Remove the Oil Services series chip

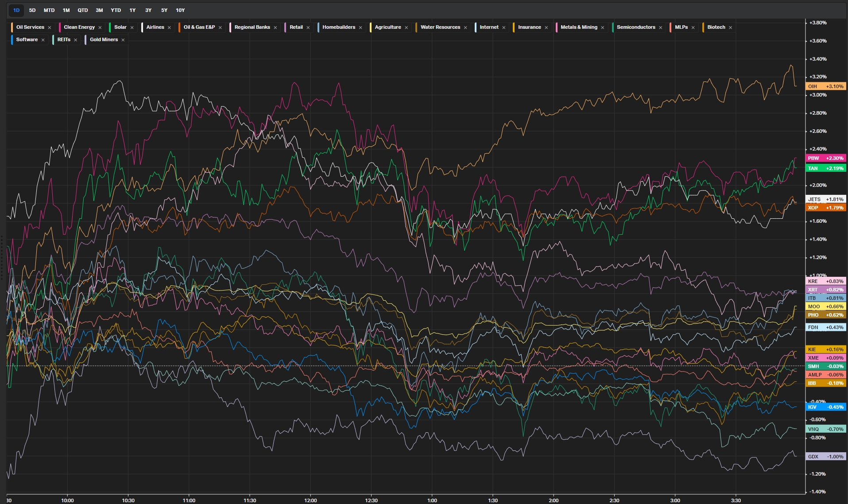click(50, 27)
